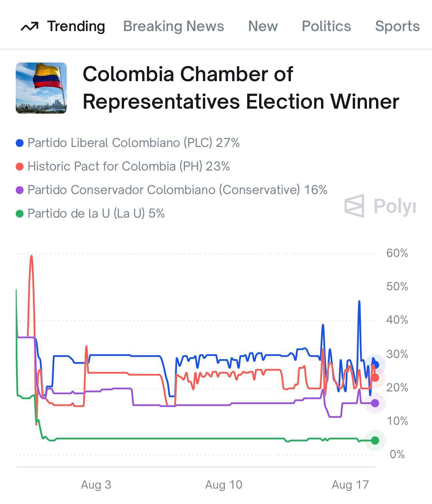
Task: Select Historic Pact for Colombia 23% label
Action: 129,167
